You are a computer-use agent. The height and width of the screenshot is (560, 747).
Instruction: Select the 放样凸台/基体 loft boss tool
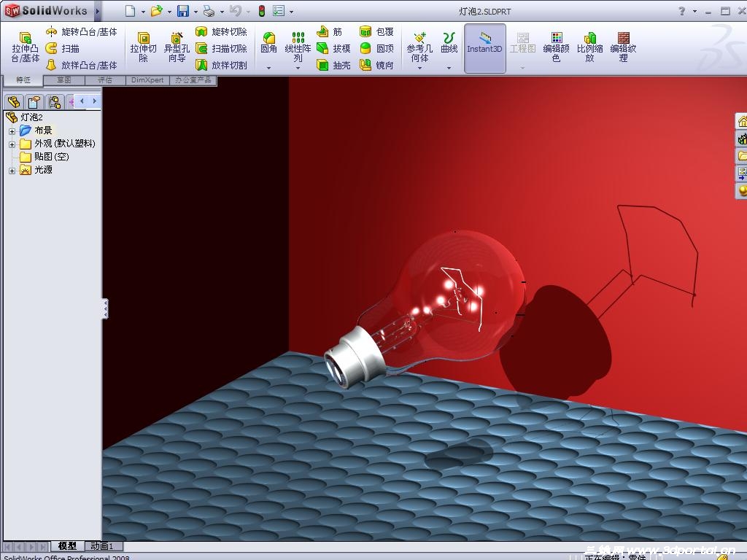tap(82, 65)
